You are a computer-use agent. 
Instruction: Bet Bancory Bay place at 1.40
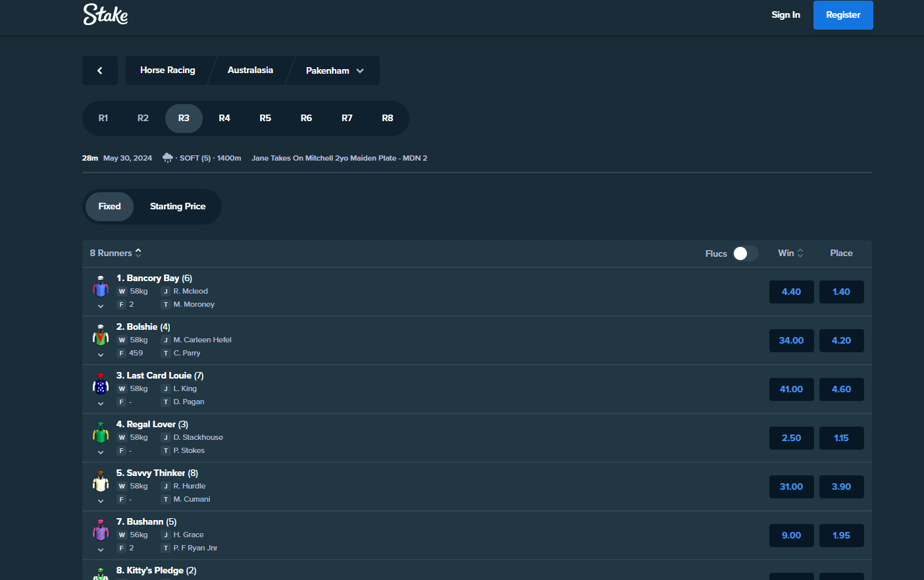point(842,292)
